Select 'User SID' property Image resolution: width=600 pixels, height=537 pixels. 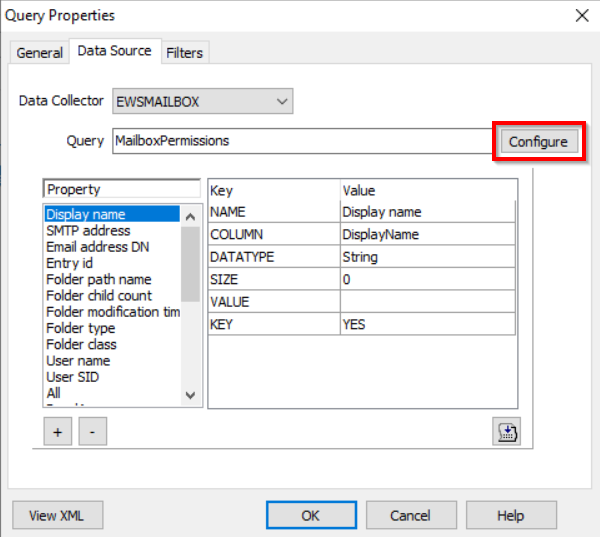[x=112, y=377]
